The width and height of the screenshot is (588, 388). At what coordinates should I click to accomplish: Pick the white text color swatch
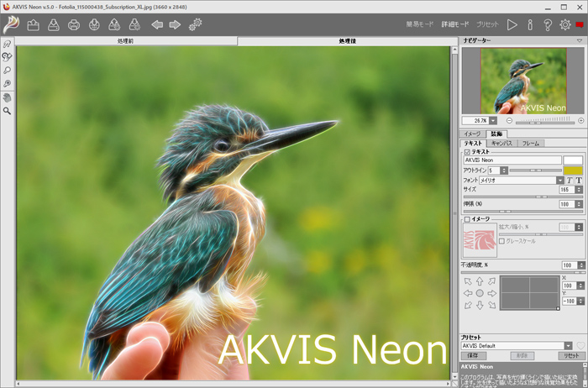[x=573, y=160]
